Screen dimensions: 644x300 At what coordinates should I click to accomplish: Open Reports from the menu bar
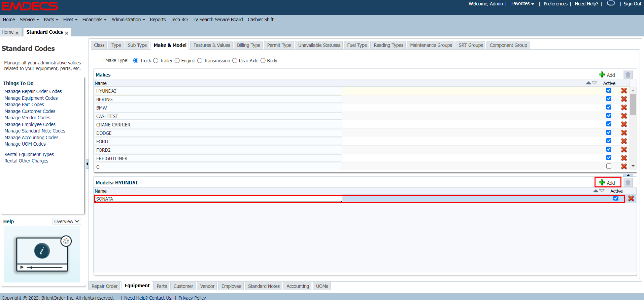158,20
